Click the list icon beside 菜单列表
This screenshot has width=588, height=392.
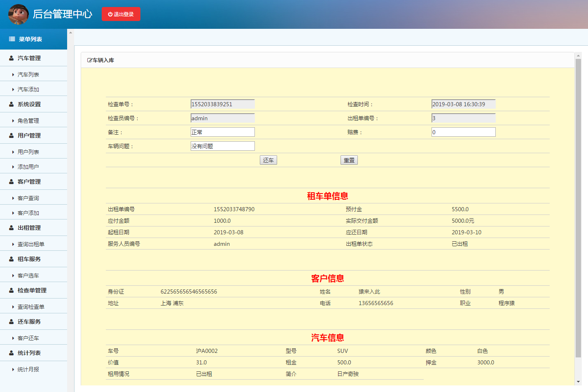point(11,39)
